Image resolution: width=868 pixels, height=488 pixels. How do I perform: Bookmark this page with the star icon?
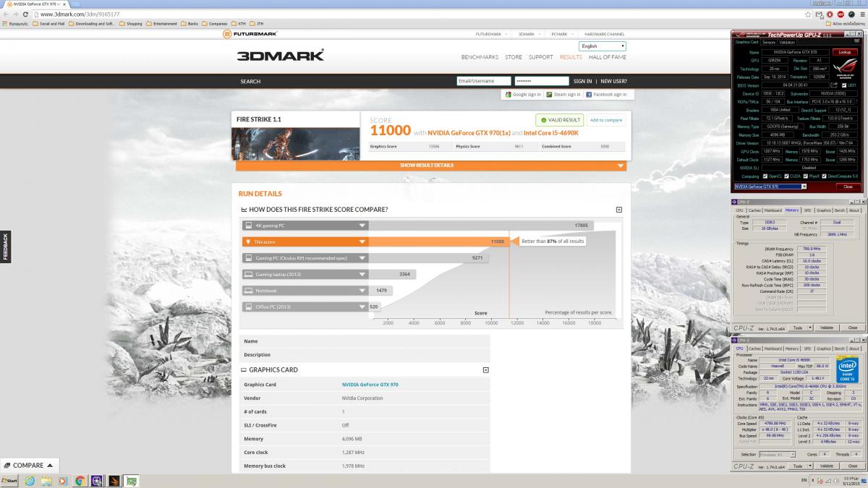[807, 14]
